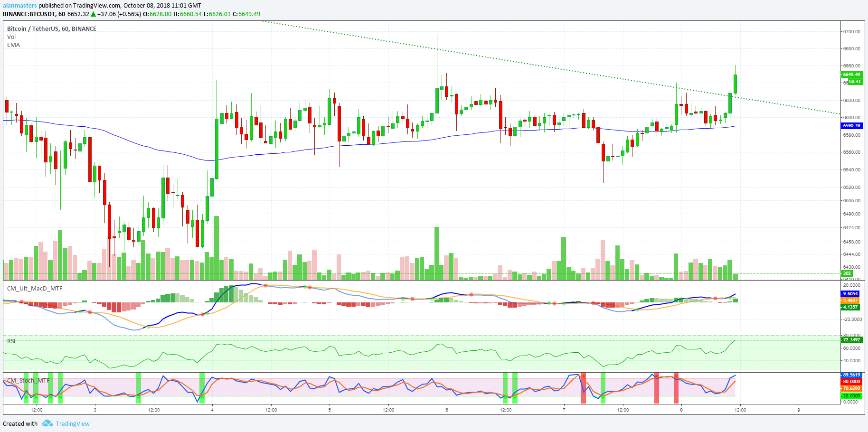Click the green 4.1357 histogram value tag
Screen dimensions: 868x432
(850, 307)
